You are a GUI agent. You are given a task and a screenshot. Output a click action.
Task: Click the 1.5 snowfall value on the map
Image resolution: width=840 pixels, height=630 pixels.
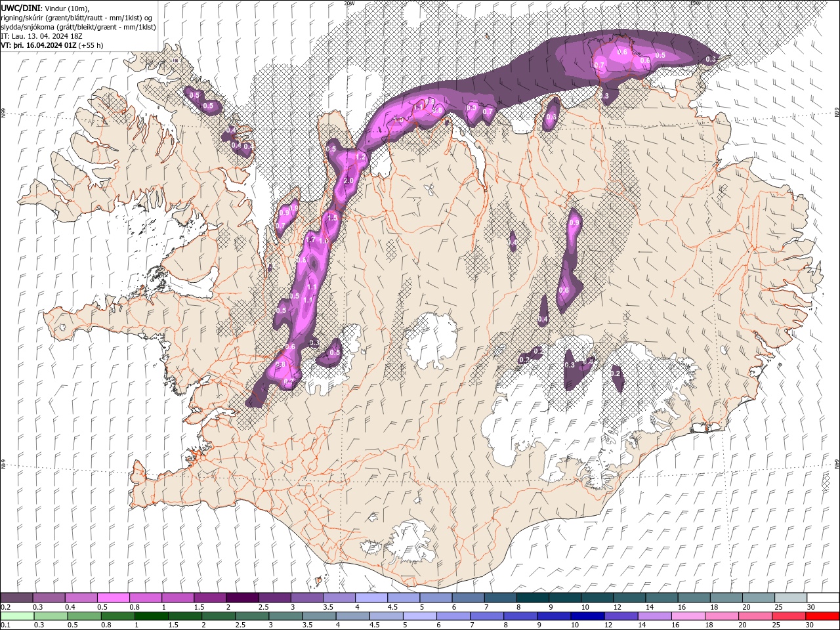[332, 218]
